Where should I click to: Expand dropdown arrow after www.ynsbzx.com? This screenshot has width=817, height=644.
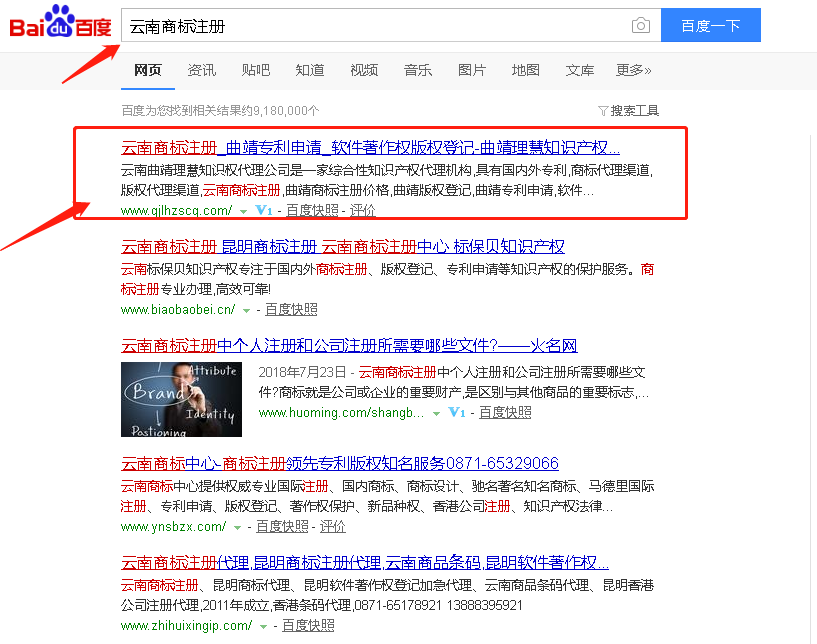(238, 528)
